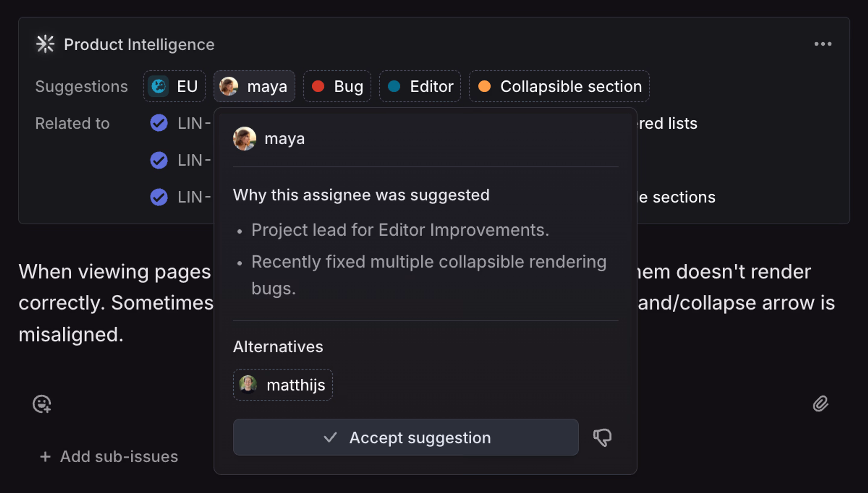Click the orange Collapsible section color dot

pos(484,86)
